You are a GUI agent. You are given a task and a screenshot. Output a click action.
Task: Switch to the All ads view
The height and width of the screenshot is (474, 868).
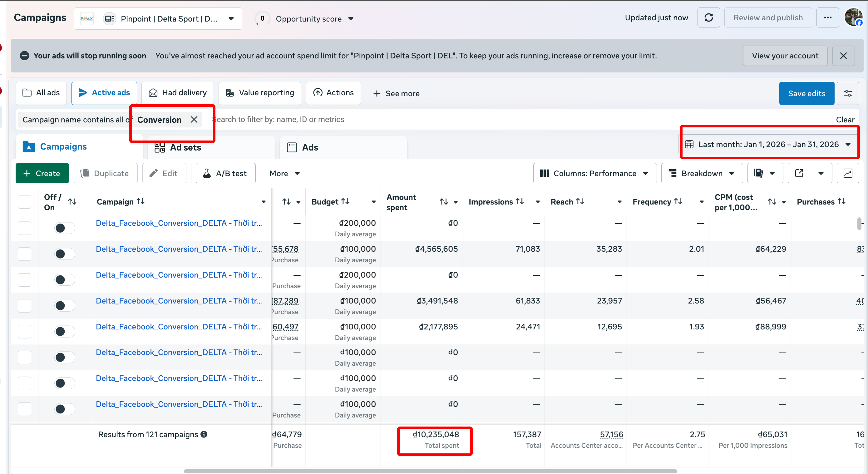pyautogui.click(x=41, y=93)
